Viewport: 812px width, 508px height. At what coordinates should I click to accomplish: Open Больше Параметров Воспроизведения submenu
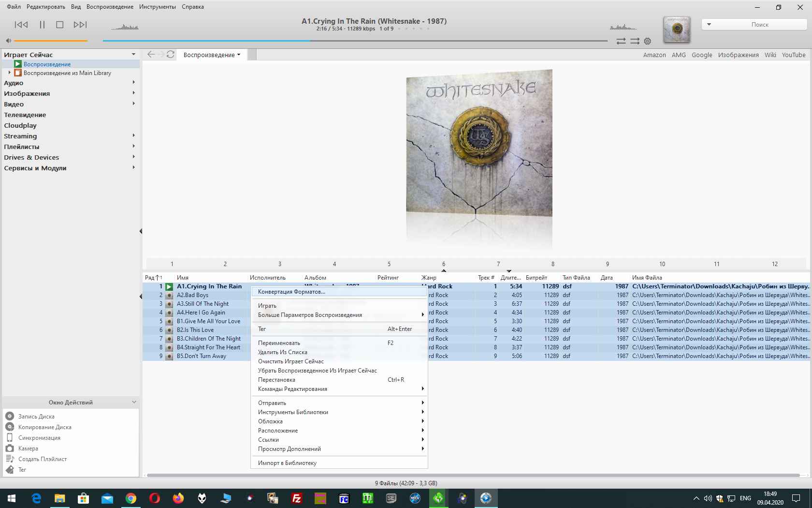tap(339, 315)
